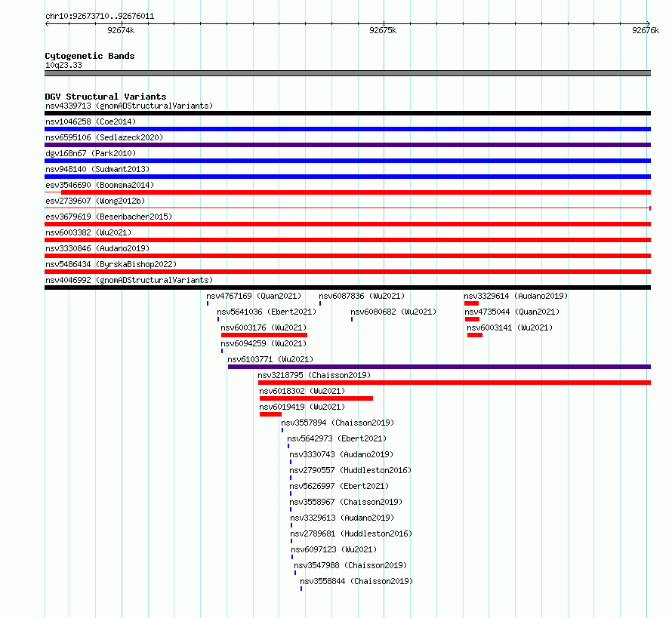This screenshot has height=618, width=672.
Task: Select the red bar under nsv6003141
Action: tap(475, 335)
